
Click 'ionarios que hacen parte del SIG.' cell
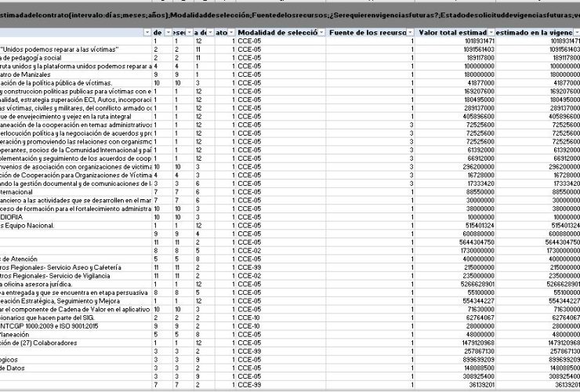[x=76, y=318]
